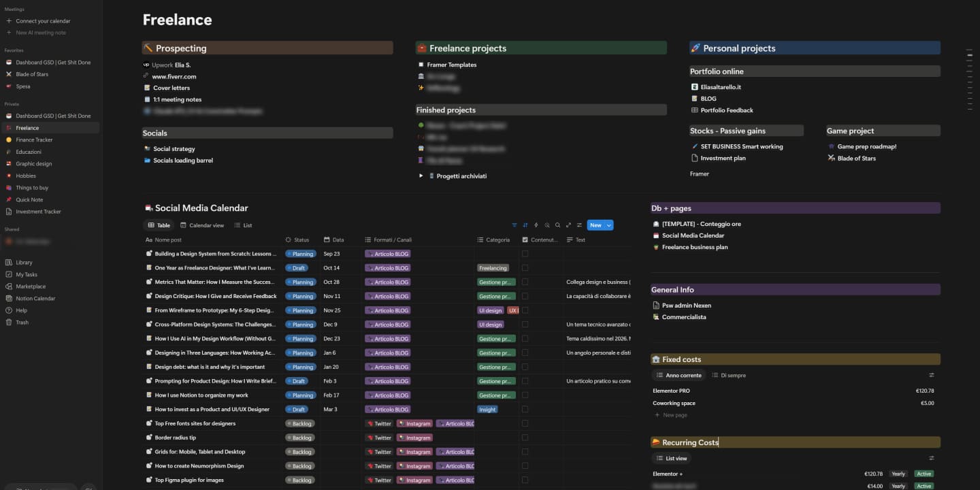Viewport: 980px width, 490px height.
Task: Open the Investment Tracker page in sidebar
Action: [39, 212]
